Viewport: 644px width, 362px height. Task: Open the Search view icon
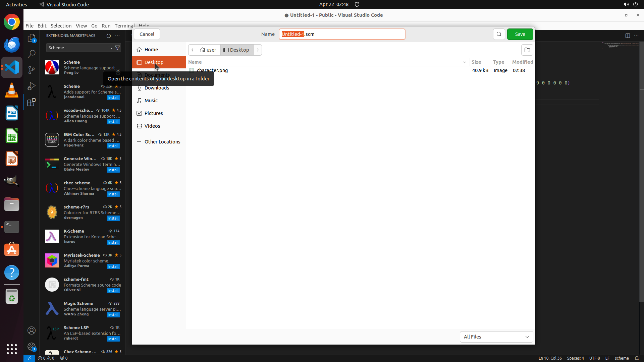(x=32, y=54)
